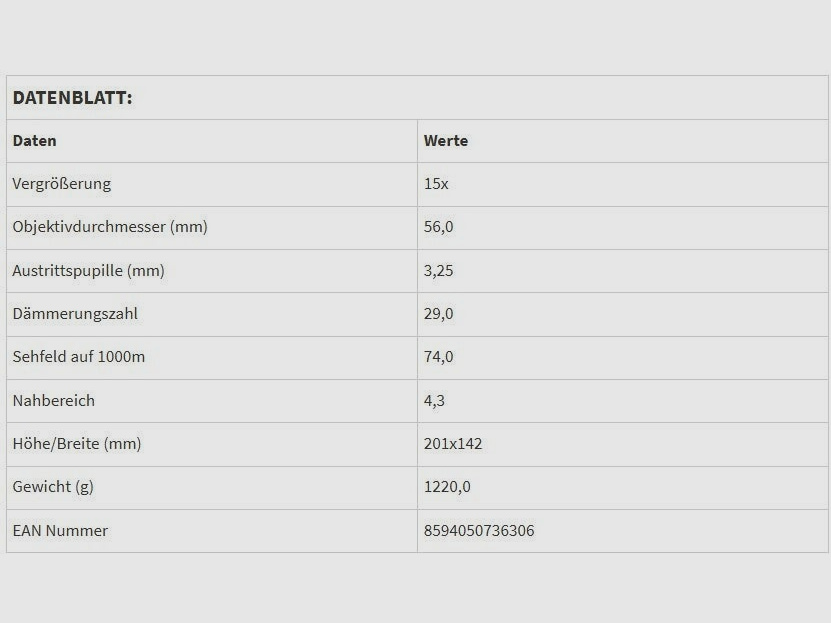Select the Daten column header
Viewport: 831px width, 623px height.
coord(34,141)
